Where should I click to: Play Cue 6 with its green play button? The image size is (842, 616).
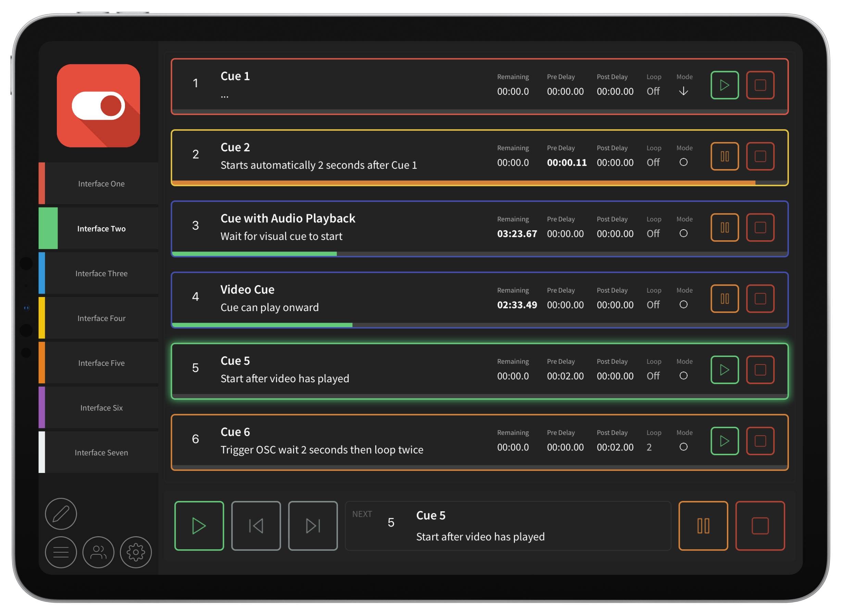tap(725, 441)
